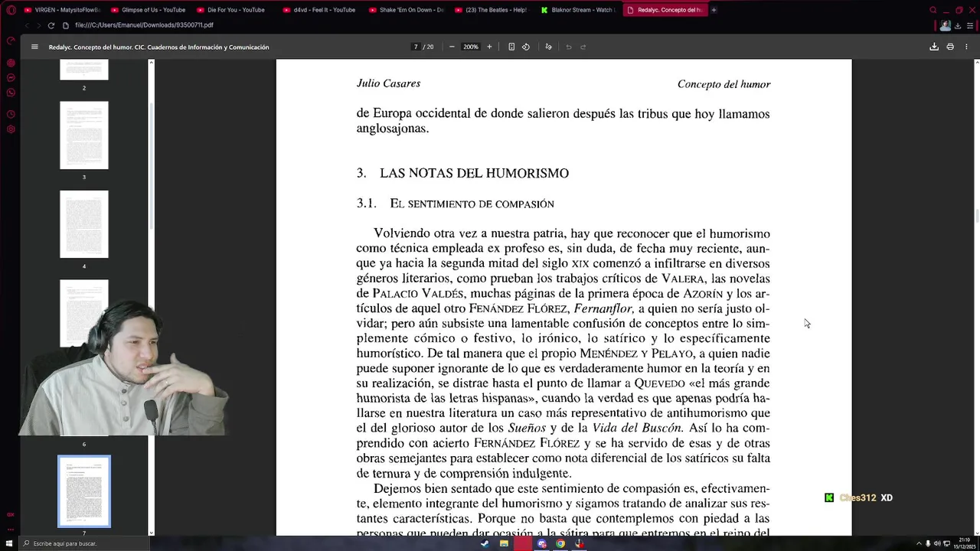Reload the current page
The image size is (980, 551).
(51, 25)
